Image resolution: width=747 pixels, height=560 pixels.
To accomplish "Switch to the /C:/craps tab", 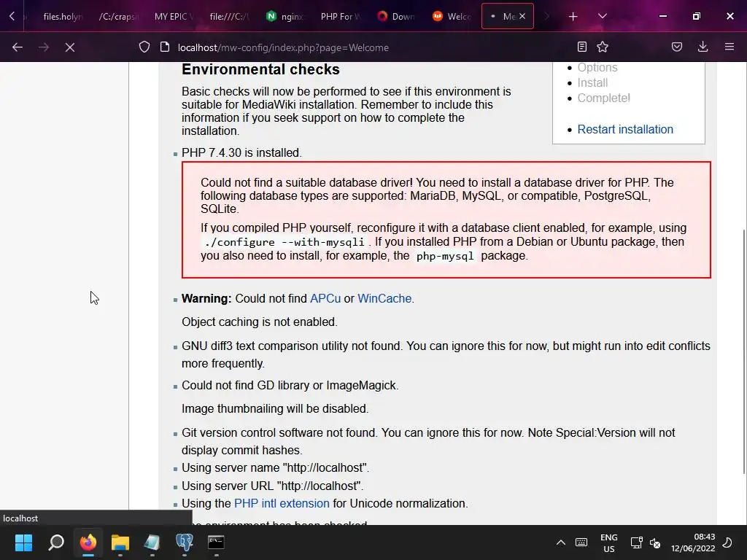I will pyautogui.click(x=118, y=17).
